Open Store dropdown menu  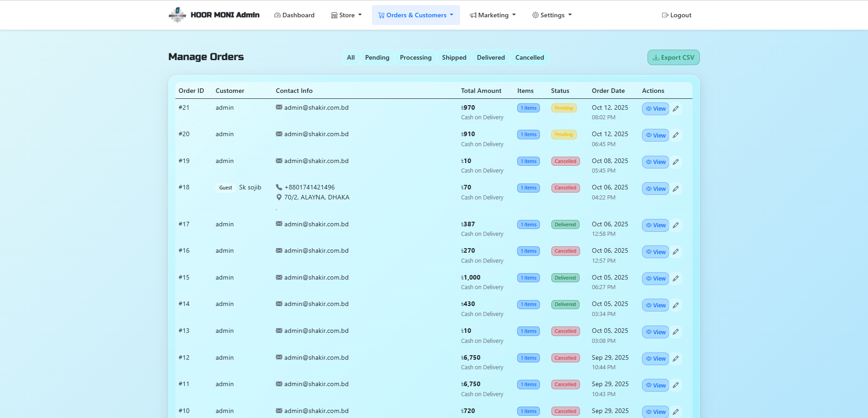[x=346, y=15]
